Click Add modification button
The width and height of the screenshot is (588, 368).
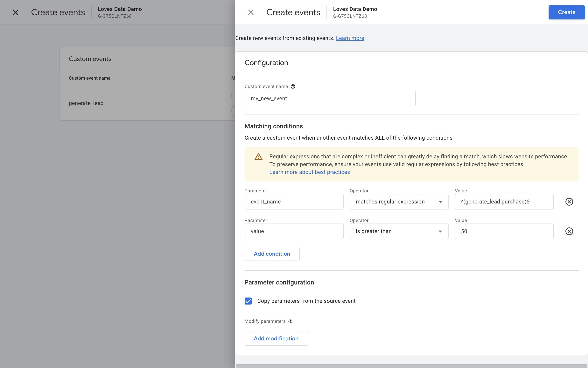click(276, 339)
